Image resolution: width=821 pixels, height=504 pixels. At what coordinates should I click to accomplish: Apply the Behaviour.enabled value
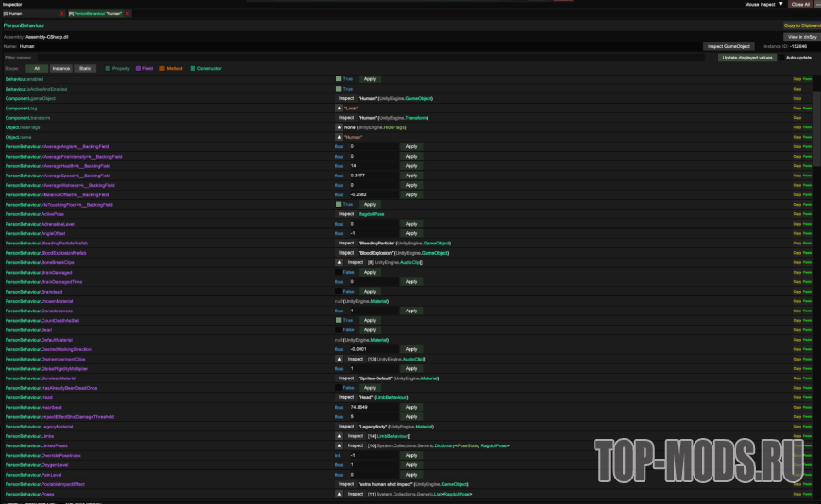[370, 79]
